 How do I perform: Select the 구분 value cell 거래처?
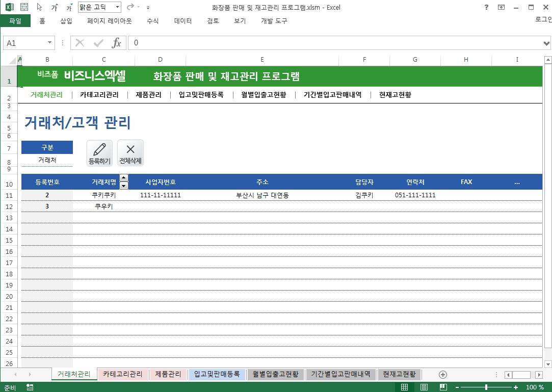click(47, 160)
